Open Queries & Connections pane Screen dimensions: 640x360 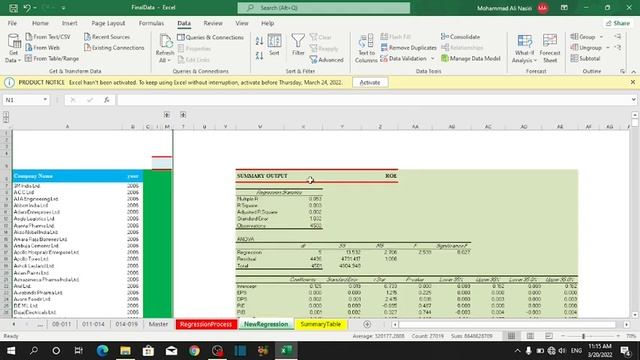point(210,37)
